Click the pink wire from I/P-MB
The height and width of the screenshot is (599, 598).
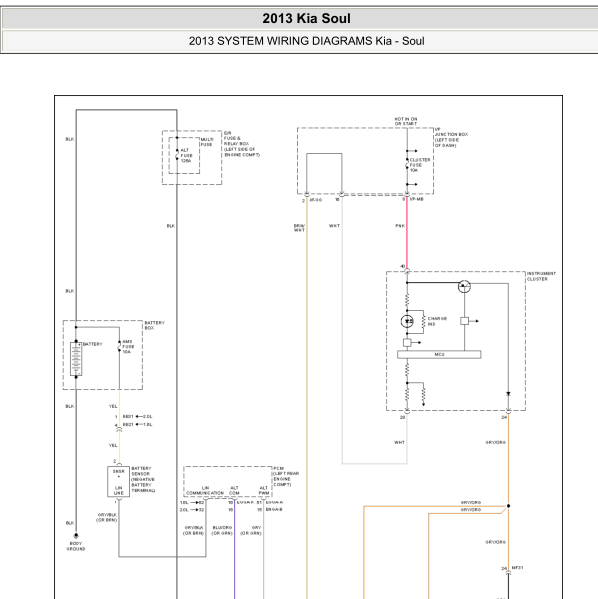[407, 233]
